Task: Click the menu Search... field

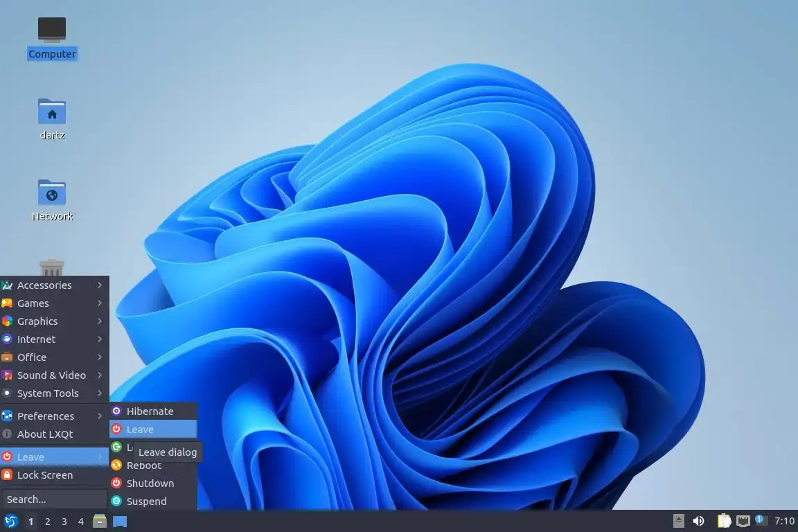Action: tap(54, 499)
